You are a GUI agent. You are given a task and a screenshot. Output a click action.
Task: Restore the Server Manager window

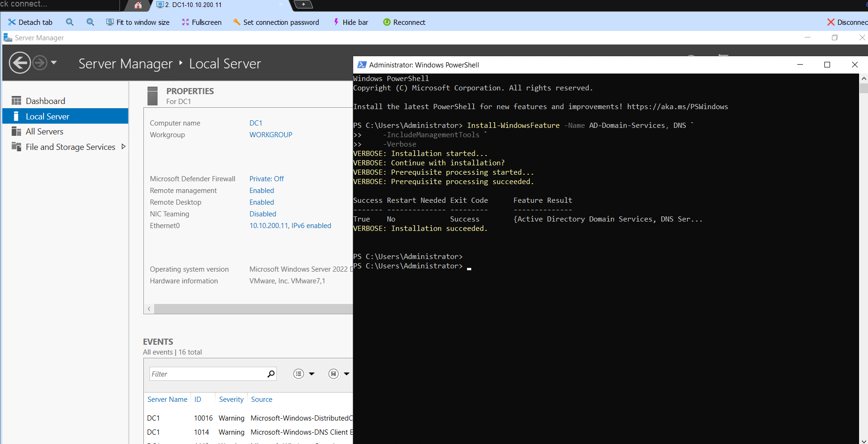(835, 37)
